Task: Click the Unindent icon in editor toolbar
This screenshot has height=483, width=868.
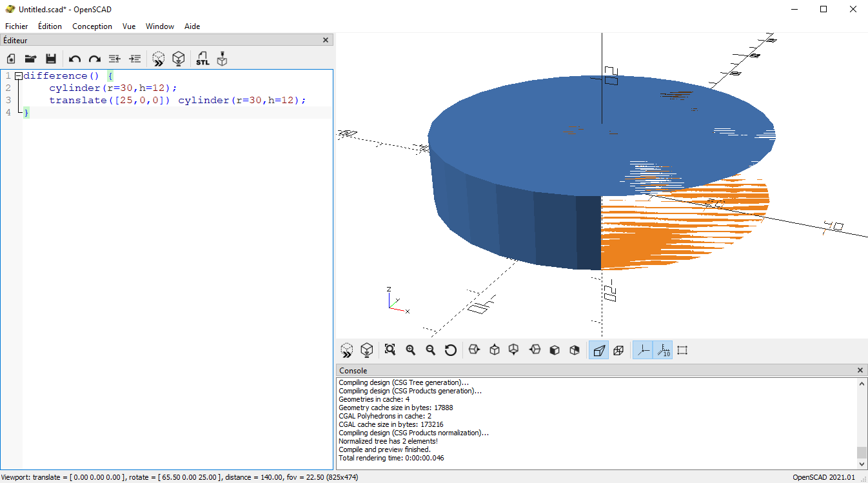Action: pyautogui.click(x=114, y=59)
